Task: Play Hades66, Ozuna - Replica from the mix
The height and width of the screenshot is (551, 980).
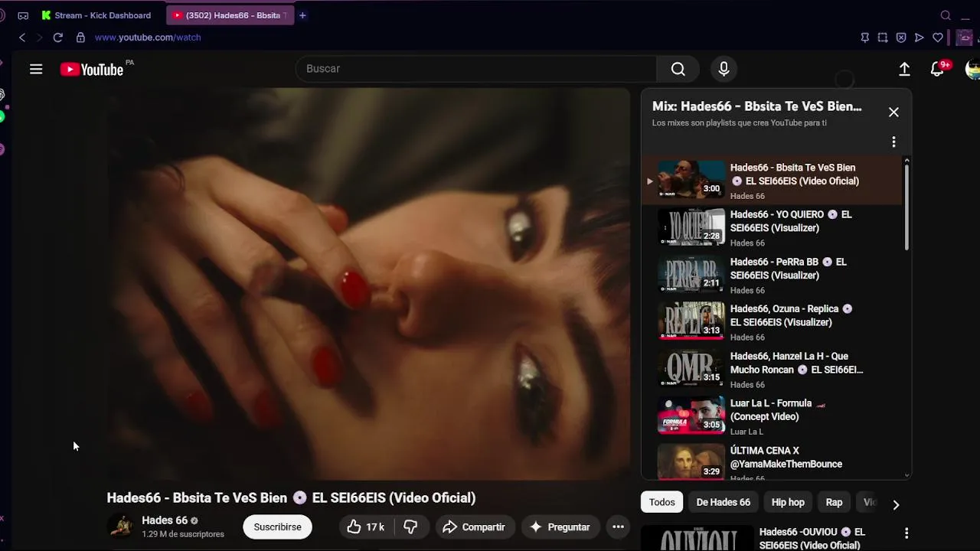Action: coord(773,322)
